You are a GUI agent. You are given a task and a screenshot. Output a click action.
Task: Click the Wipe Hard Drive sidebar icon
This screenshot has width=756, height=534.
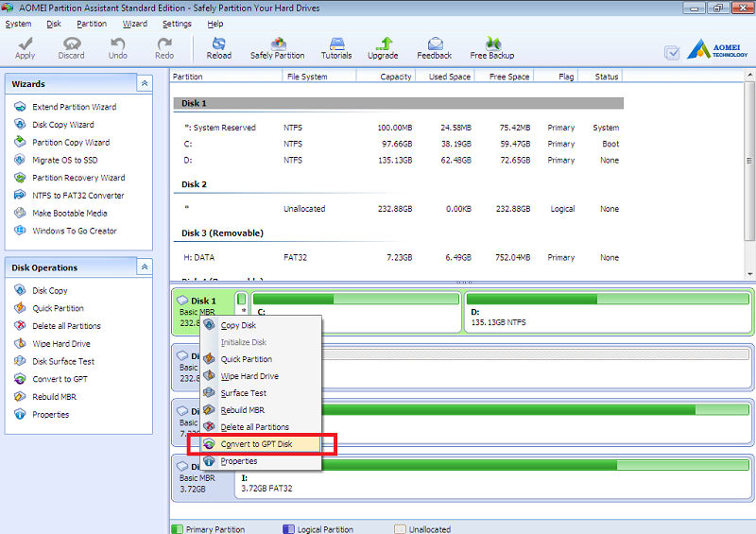point(20,343)
